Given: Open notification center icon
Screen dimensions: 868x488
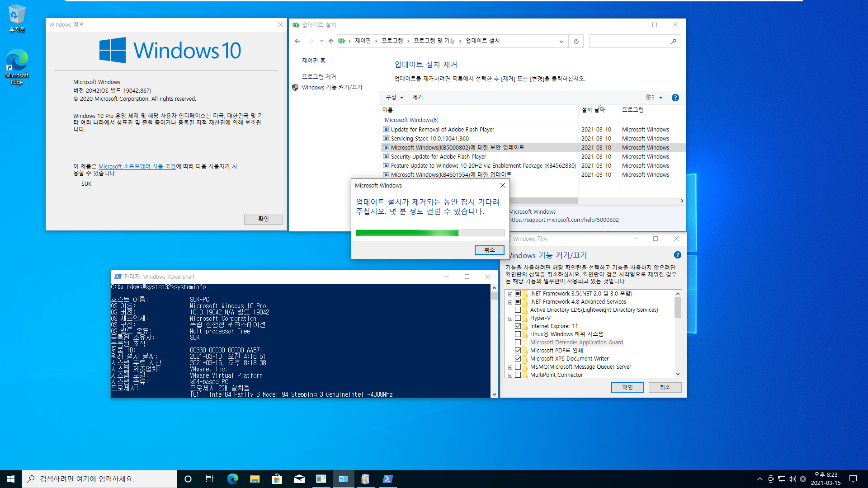Looking at the screenshot, I should 853,479.
